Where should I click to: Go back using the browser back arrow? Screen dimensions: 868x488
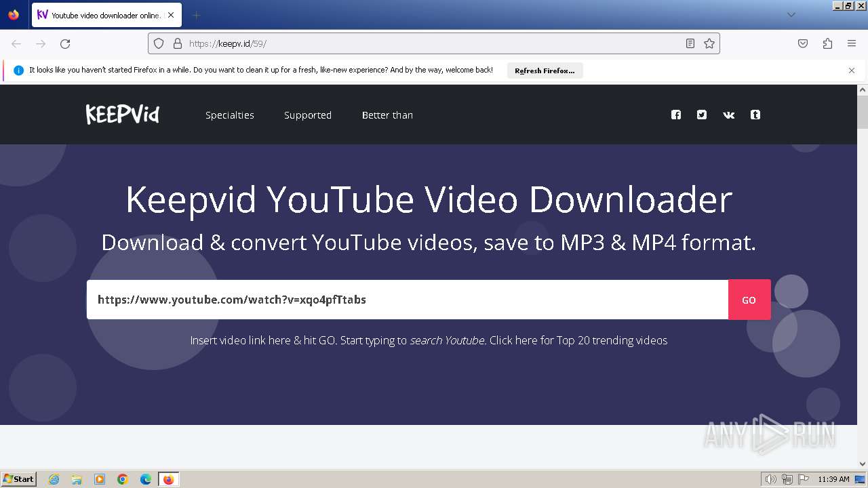tap(16, 43)
